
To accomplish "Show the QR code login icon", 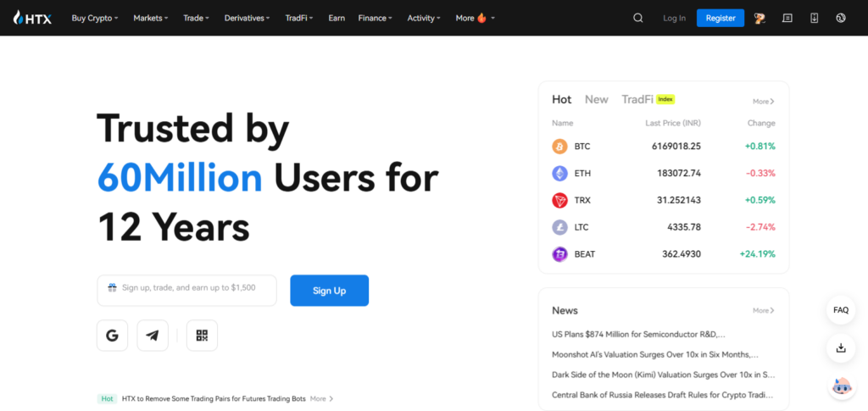I will click(x=202, y=336).
